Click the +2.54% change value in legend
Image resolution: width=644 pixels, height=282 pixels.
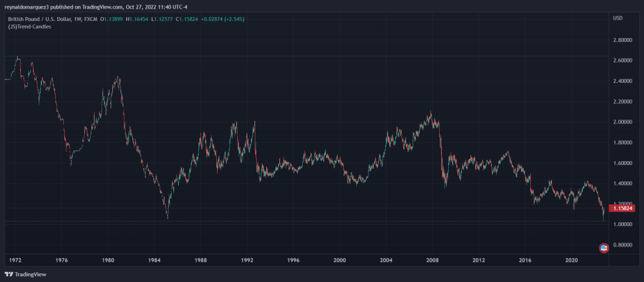pyautogui.click(x=235, y=19)
